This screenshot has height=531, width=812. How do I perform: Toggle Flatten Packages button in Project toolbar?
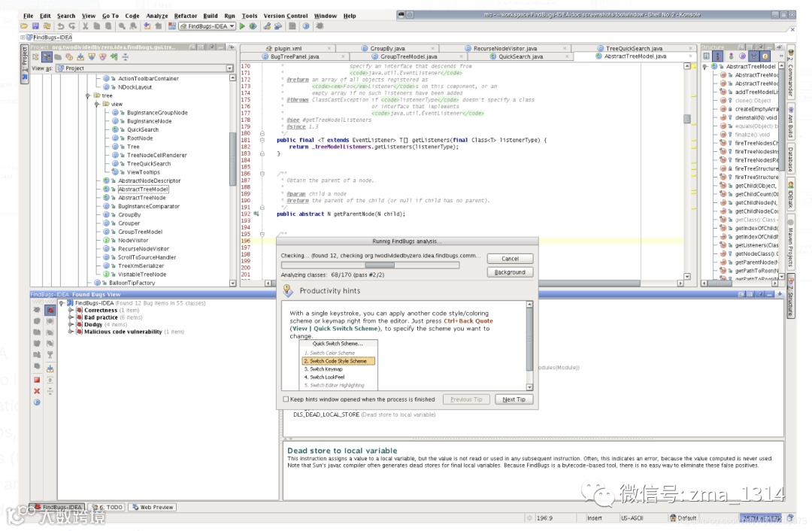pos(35,57)
